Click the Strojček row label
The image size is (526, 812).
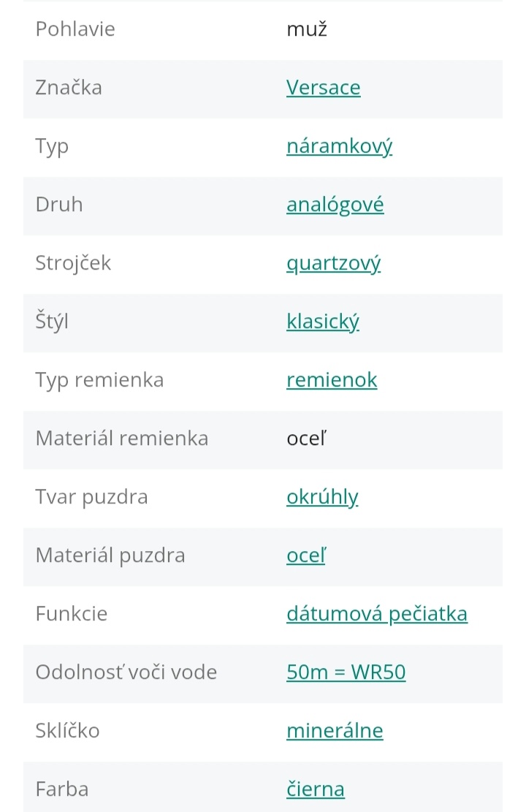(73, 263)
